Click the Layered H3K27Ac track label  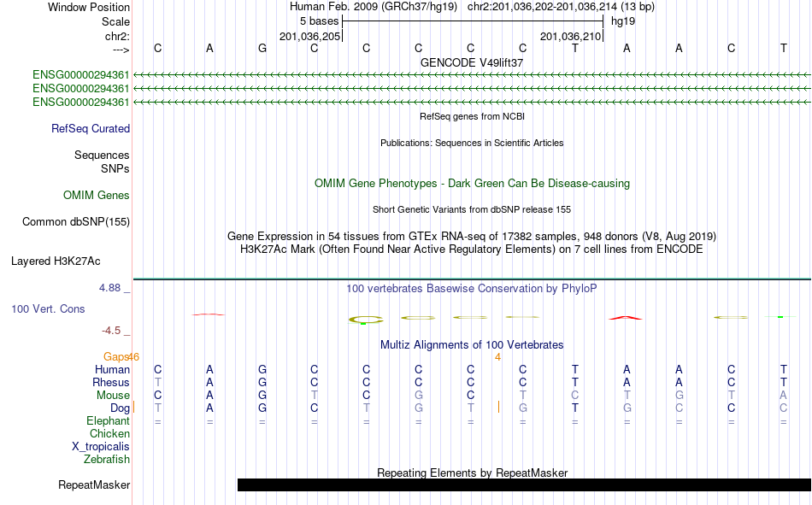[56, 261]
